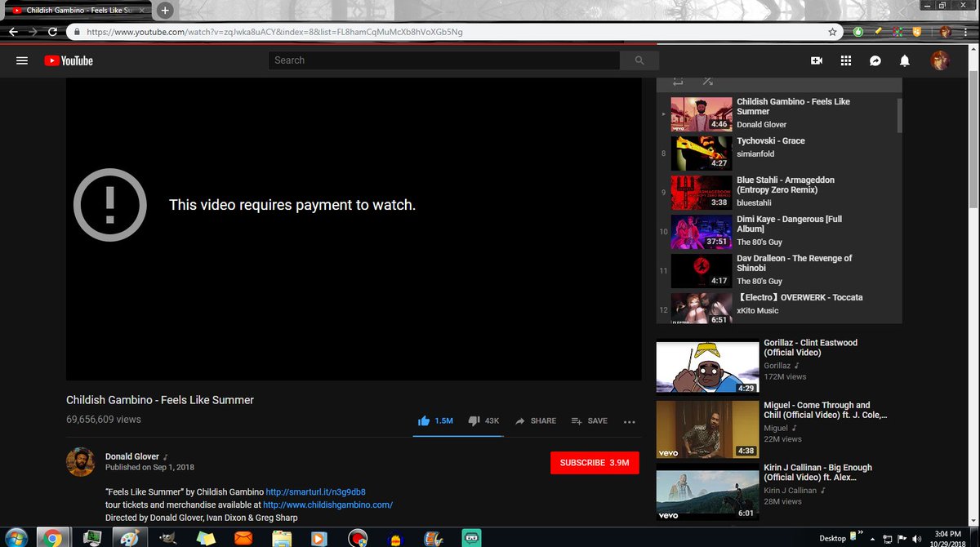Open the more actions three-dot menu

pyautogui.click(x=629, y=421)
